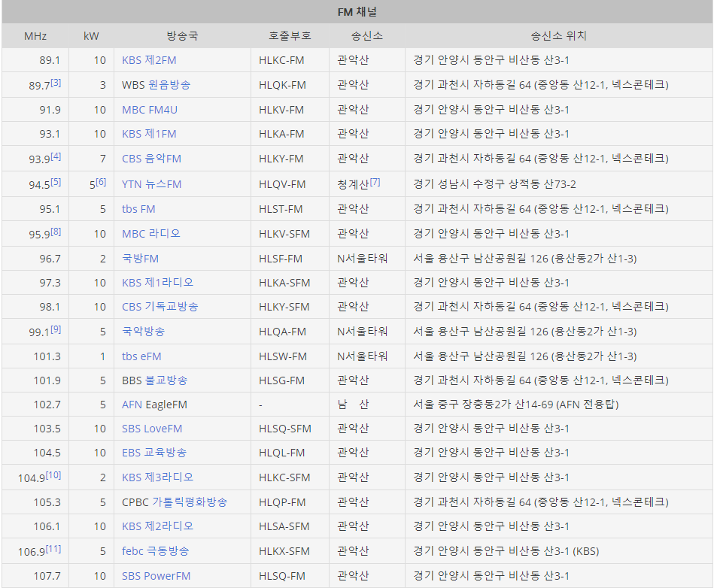This screenshot has width=714, height=588.
Task: Select call sign HLSF-FM
Action: [x=281, y=259]
